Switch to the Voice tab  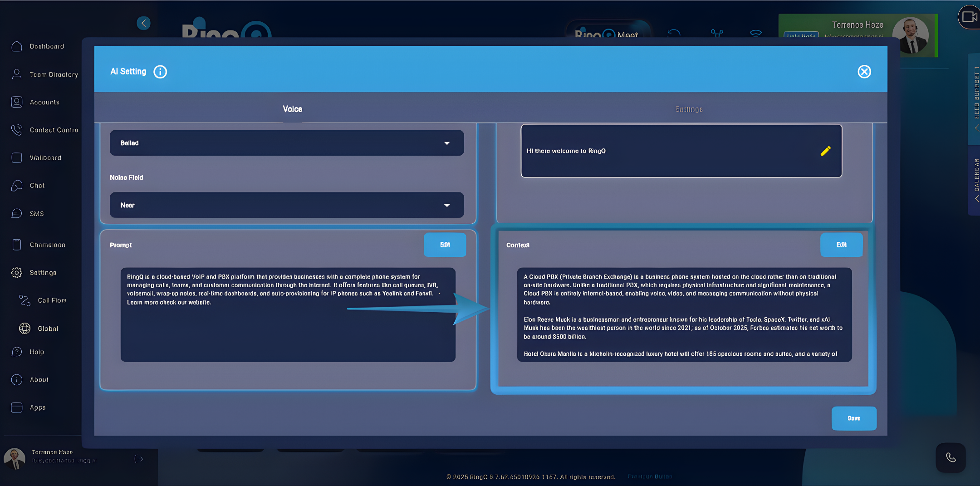click(292, 109)
